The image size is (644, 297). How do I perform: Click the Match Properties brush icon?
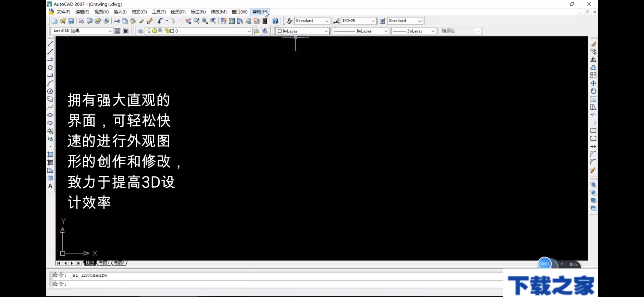(x=141, y=21)
